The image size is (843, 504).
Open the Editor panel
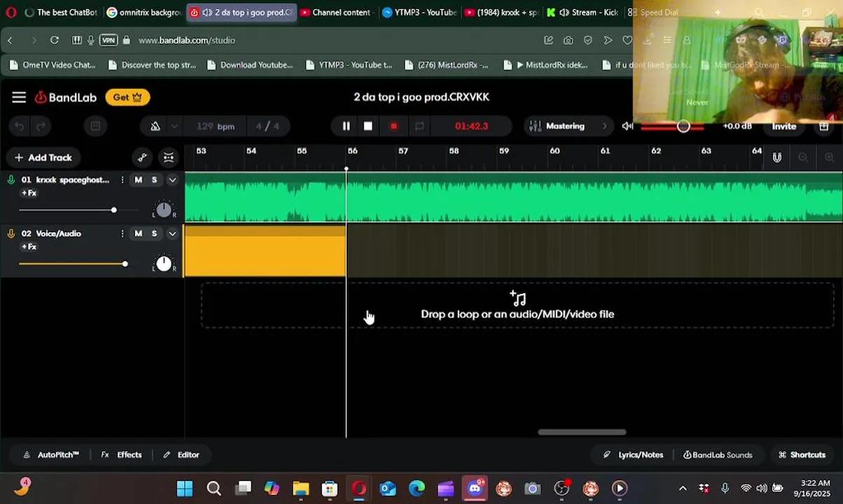click(x=181, y=455)
